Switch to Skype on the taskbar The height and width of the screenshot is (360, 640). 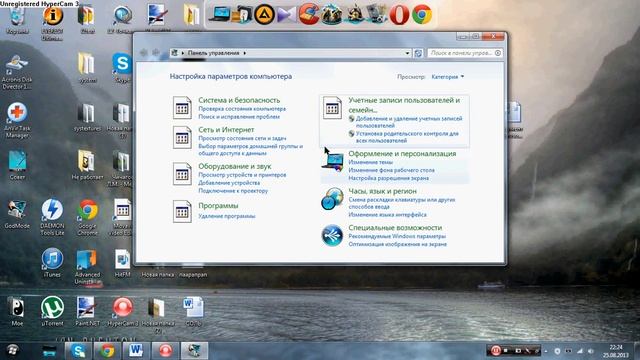[x=78, y=351]
